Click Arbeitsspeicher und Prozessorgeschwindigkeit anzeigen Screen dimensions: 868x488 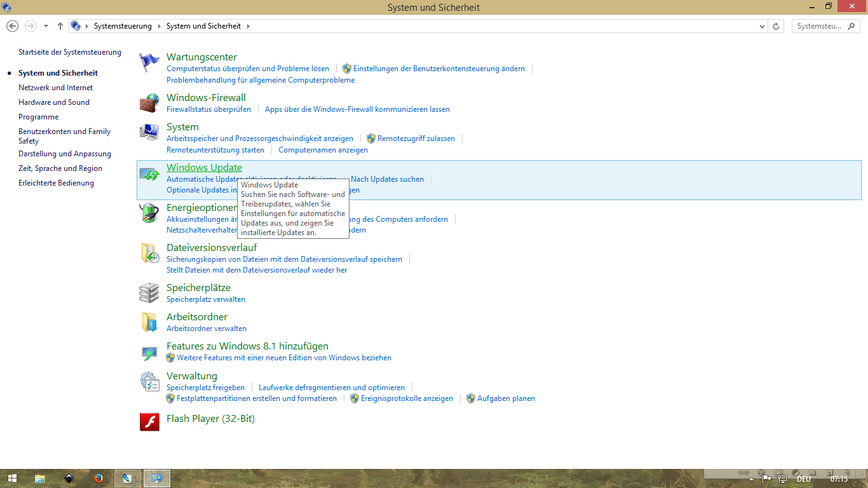tap(260, 139)
